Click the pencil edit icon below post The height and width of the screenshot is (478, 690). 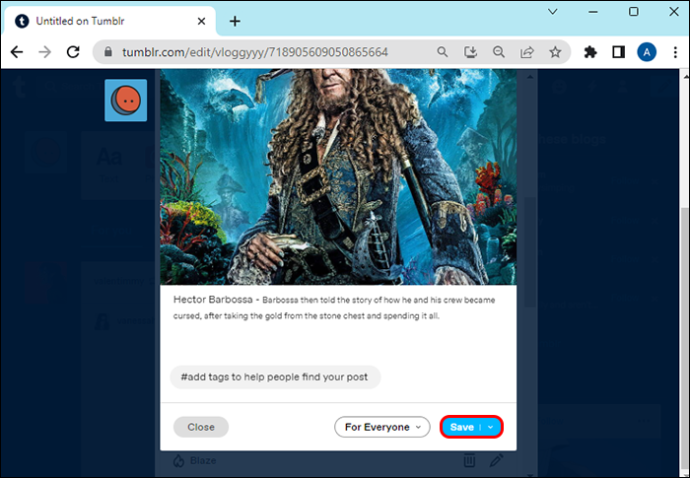(496, 460)
